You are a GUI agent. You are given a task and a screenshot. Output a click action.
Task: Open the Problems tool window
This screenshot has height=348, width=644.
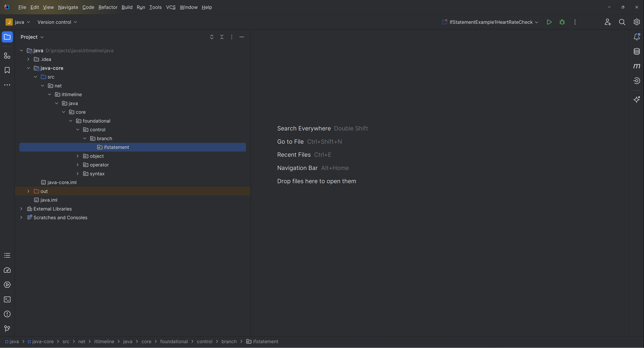tap(7, 314)
